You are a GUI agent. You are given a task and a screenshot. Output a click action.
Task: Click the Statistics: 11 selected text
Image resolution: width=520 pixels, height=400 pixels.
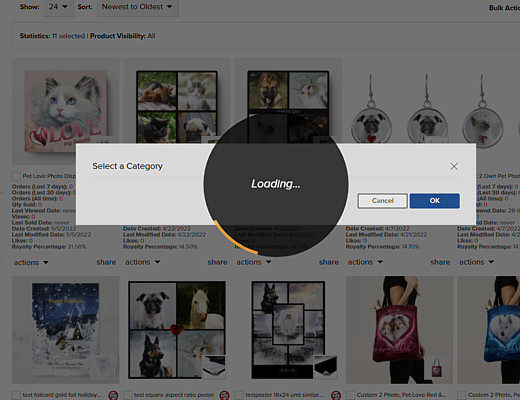pos(52,36)
